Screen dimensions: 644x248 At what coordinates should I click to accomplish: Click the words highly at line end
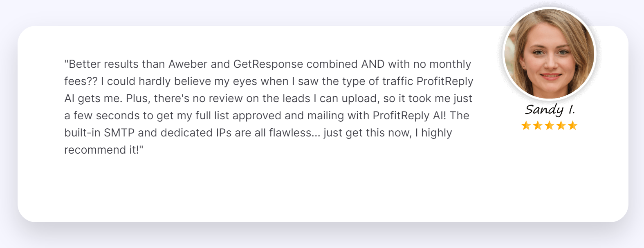tap(437, 133)
